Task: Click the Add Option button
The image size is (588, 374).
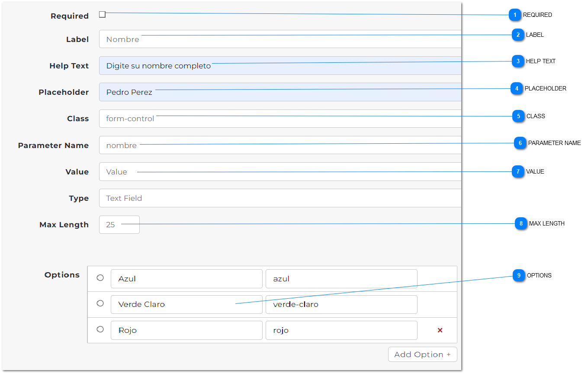Action: click(x=422, y=355)
